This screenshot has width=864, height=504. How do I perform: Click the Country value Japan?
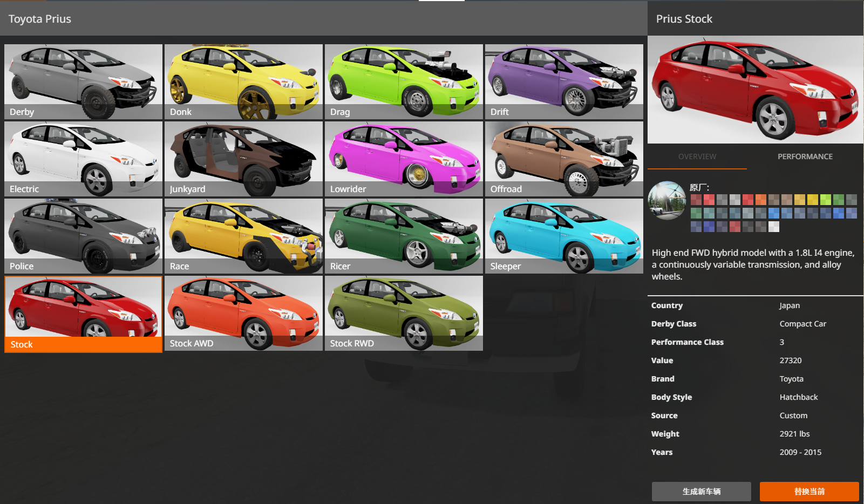click(x=790, y=305)
